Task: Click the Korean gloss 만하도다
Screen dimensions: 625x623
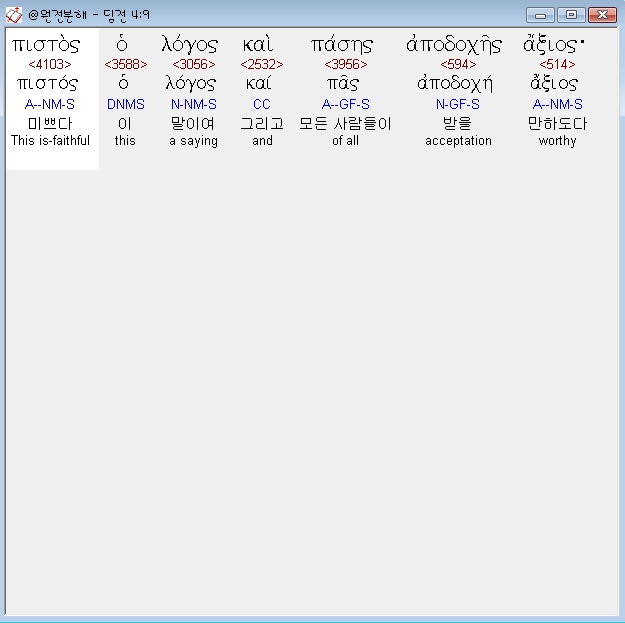Action: (557, 124)
